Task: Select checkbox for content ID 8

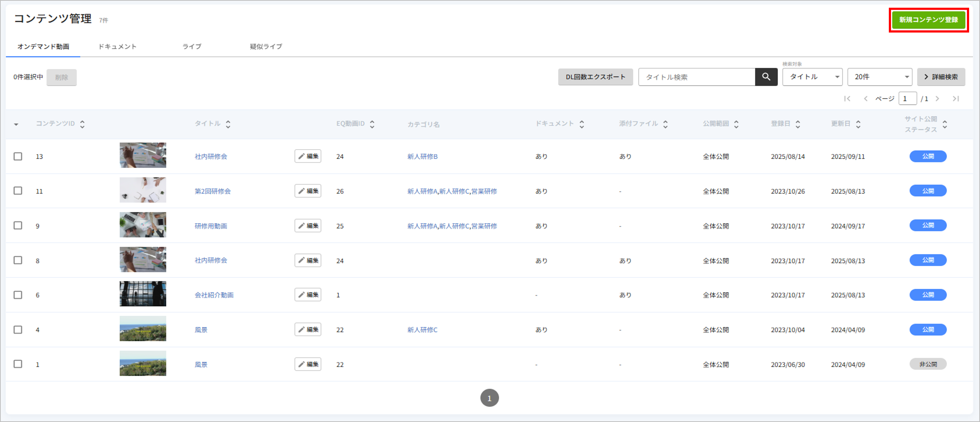Action: tap(18, 260)
